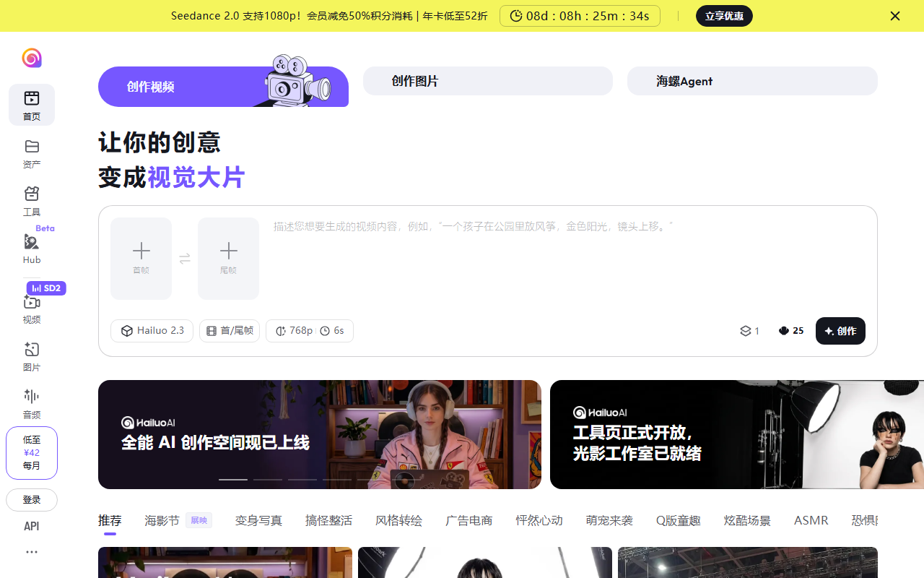Open the 资产 assets sidebar icon

pos(32,153)
